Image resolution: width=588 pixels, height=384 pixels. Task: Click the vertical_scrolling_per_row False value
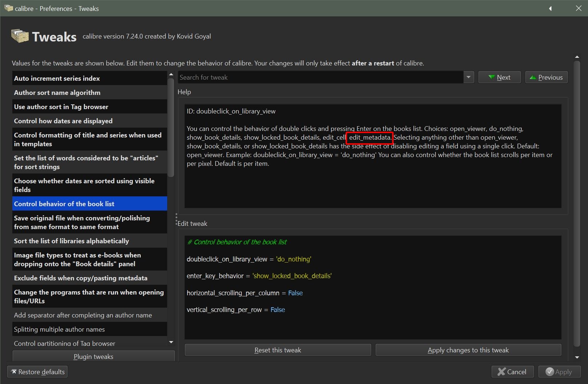pyautogui.click(x=278, y=309)
